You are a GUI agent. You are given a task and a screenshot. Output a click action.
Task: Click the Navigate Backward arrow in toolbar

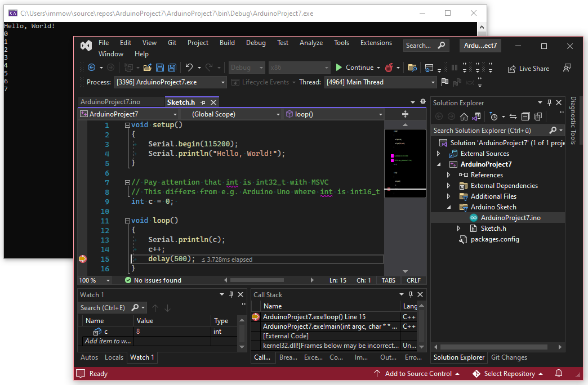[x=91, y=68]
